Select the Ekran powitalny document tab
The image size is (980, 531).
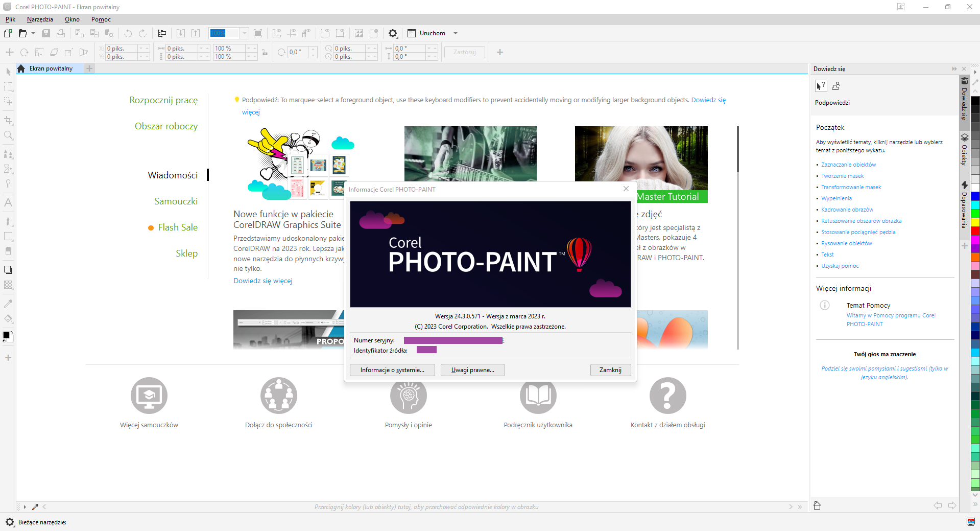51,68
